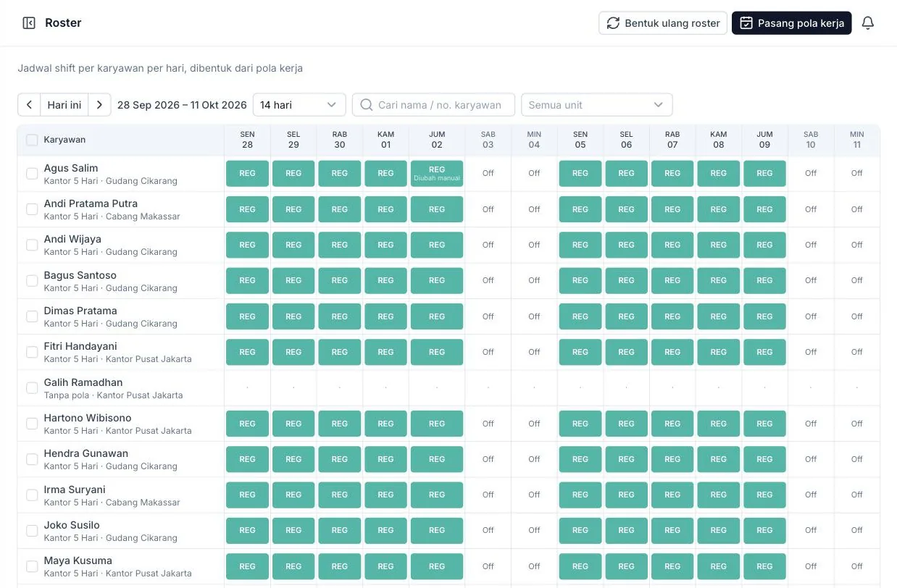The width and height of the screenshot is (897, 588).
Task: Click Pasang pola kerja button
Action: 791,23
